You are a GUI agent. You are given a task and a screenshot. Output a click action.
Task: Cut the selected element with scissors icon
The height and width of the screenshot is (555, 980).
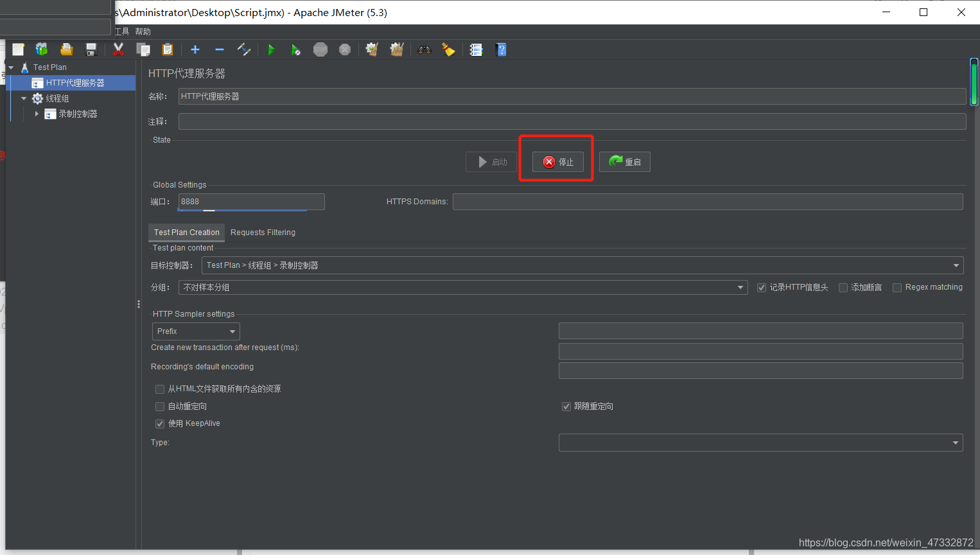click(118, 49)
